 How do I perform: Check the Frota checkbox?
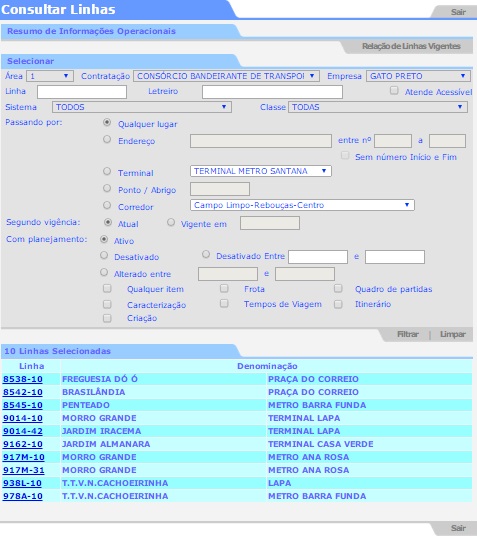[224, 288]
